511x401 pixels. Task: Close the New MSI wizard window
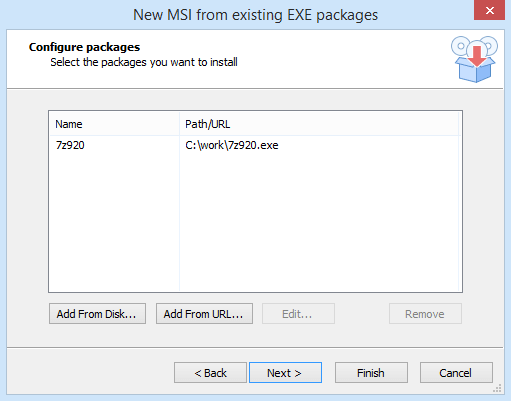point(489,10)
